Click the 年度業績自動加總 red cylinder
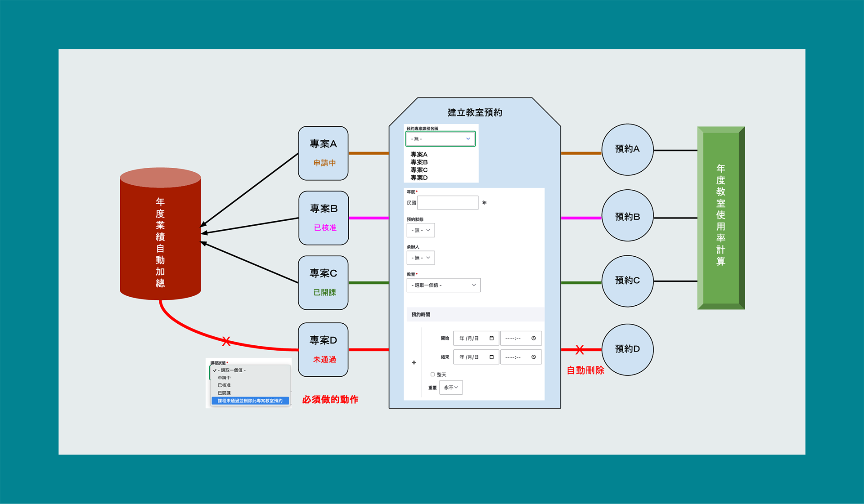Screen dimensions: 864x504 (160, 234)
